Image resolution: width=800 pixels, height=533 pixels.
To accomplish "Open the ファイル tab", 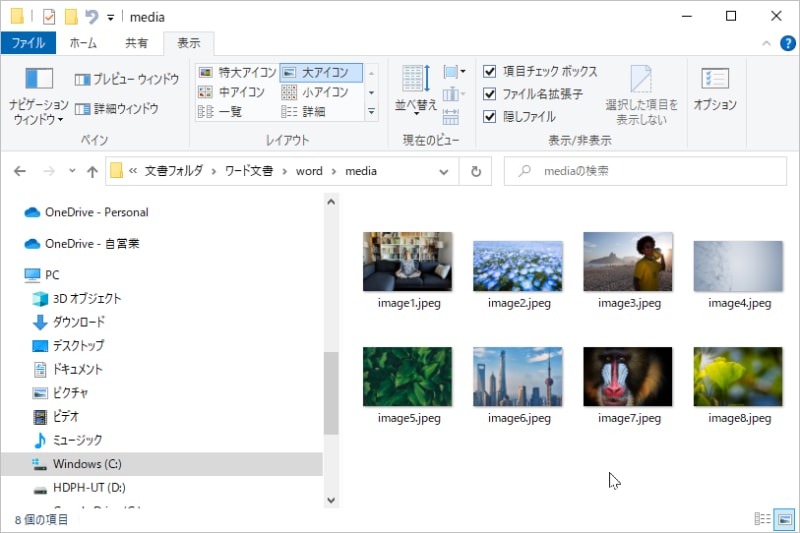I will (x=29, y=43).
